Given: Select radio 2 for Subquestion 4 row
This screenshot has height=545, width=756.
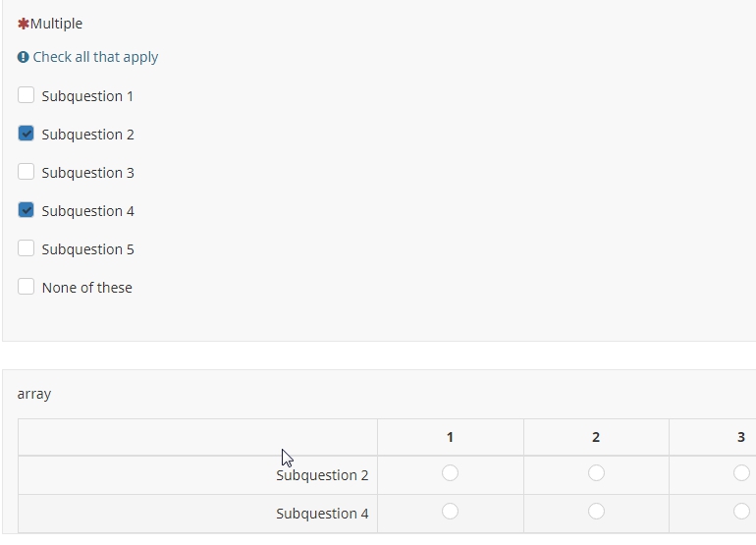Looking at the screenshot, I should (x=596, y=512).
